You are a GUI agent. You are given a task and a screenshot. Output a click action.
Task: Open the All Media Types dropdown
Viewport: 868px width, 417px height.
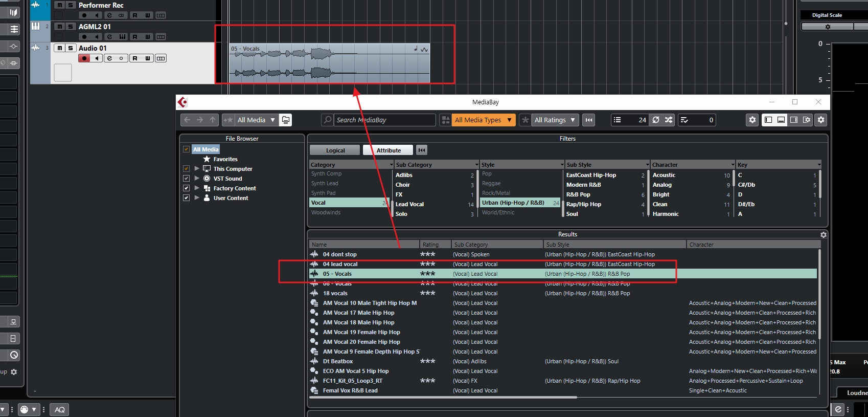(x=483, y=120)
